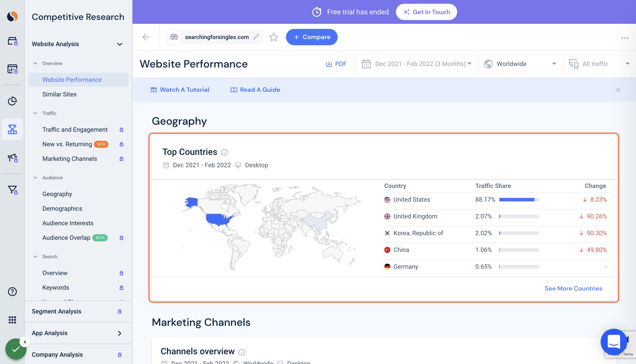Open the megaphone marketing sidebar icon
636x364 pixels.
pyautogui.click(x=12, y=158)
